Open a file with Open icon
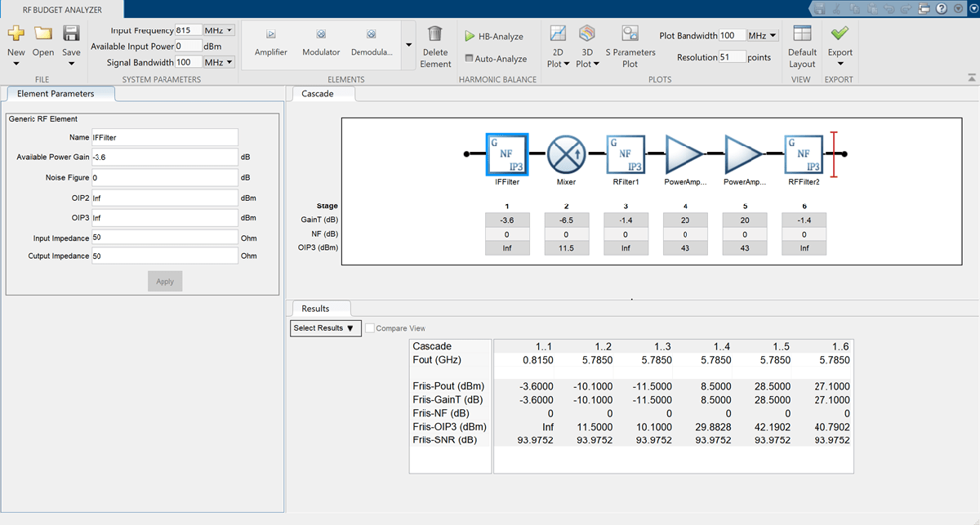Viewport: 980px width, 525px height. pyautogui.click(x=43, y=34)
